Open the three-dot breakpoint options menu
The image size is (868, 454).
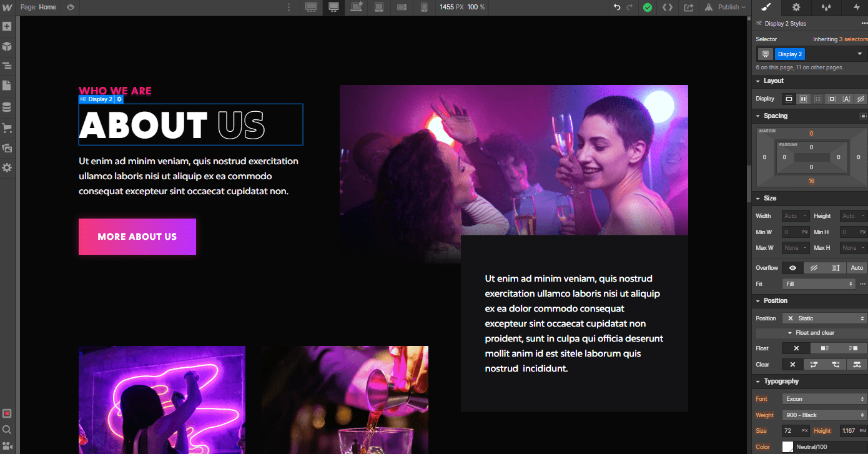click(289, 7)
